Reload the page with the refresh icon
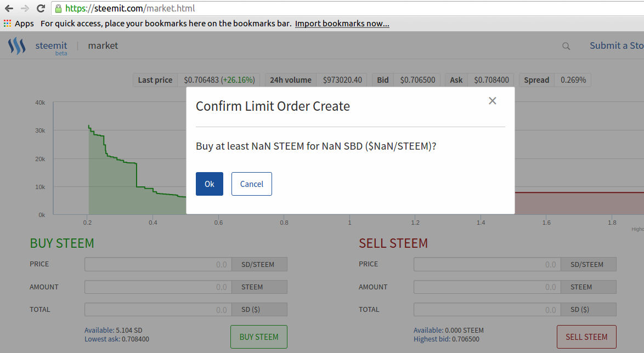Screen dimensions: 644x353 pyautogui.click(x=41, y=8)
